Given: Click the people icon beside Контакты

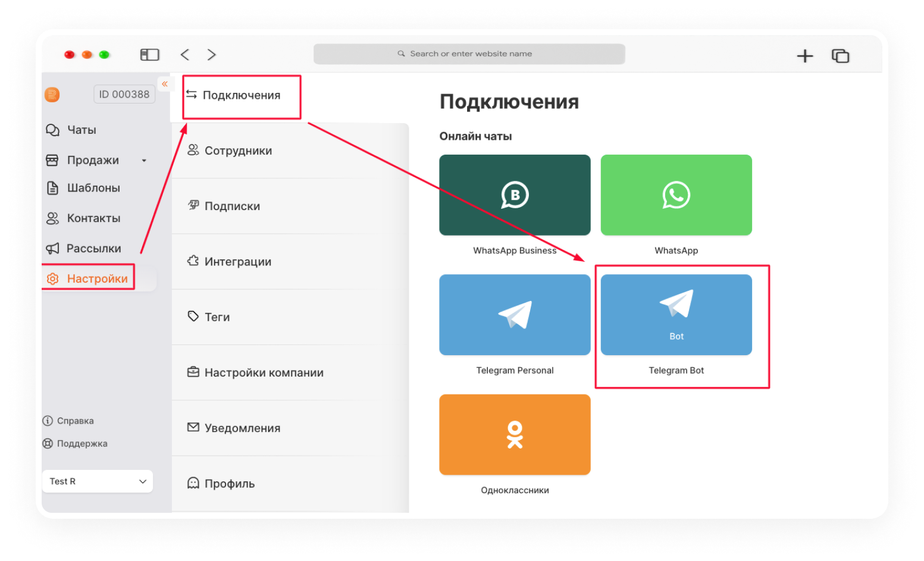Looking at the screenshot, I should (53, 218).
